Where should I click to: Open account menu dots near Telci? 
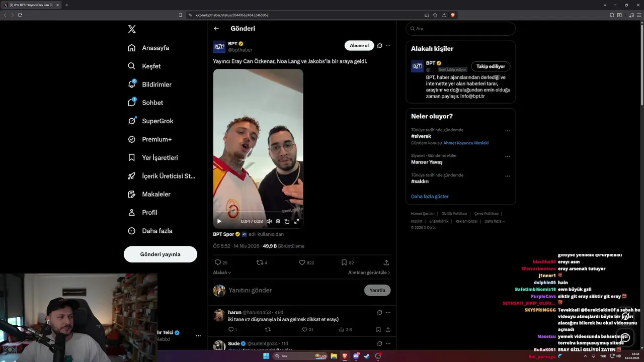click(198, 336)
